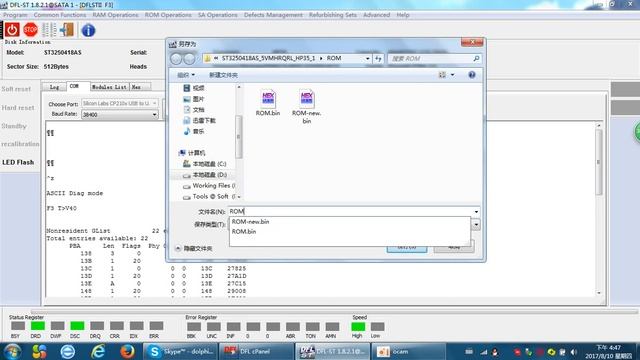Open the file name dropdown arrow

(476, 212)
